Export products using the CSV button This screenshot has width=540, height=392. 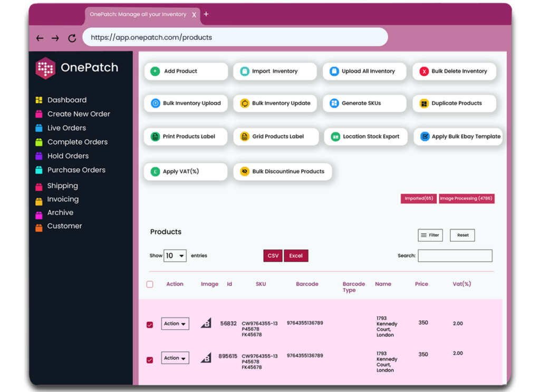[273, 255]
